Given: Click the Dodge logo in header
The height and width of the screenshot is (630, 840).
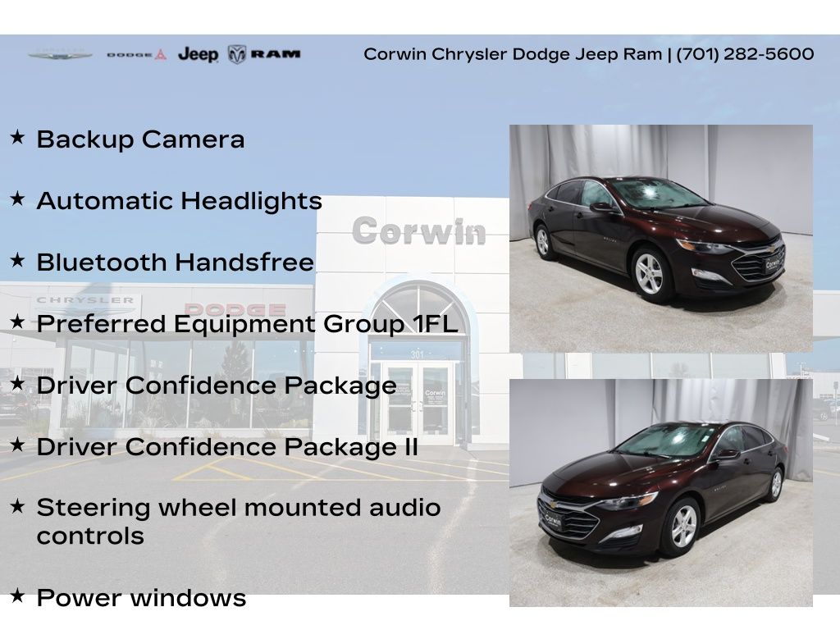Looking at the screenshot, I should (136, 55).
